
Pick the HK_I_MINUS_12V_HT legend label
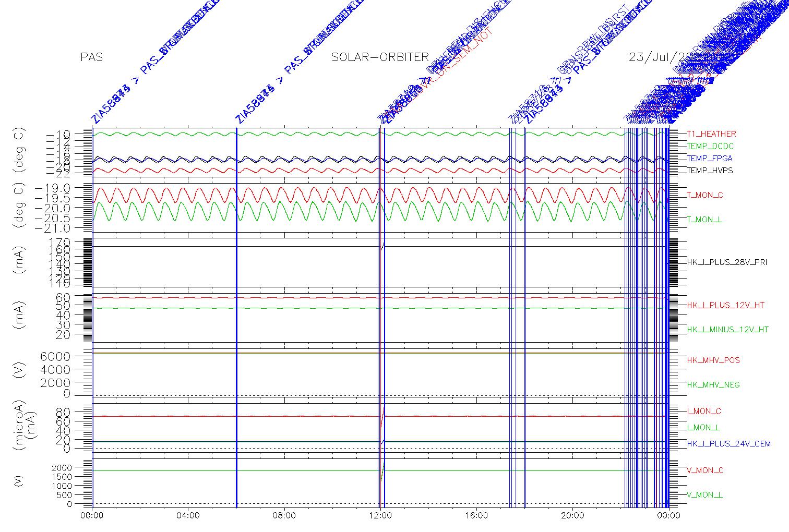click(x=728, y=330)
